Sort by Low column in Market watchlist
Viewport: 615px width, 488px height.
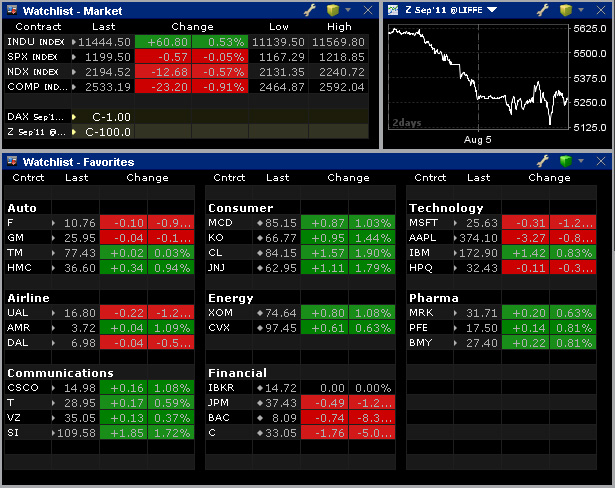point(278,27)
